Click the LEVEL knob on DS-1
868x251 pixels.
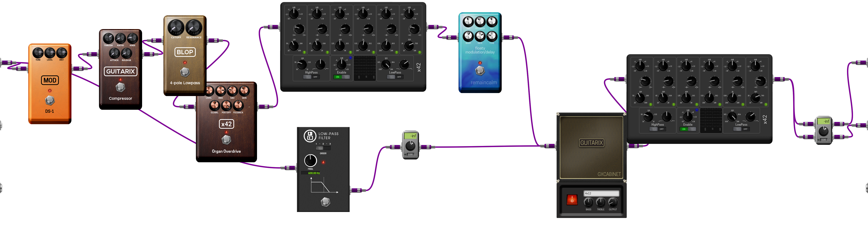(x=50, y=53)
